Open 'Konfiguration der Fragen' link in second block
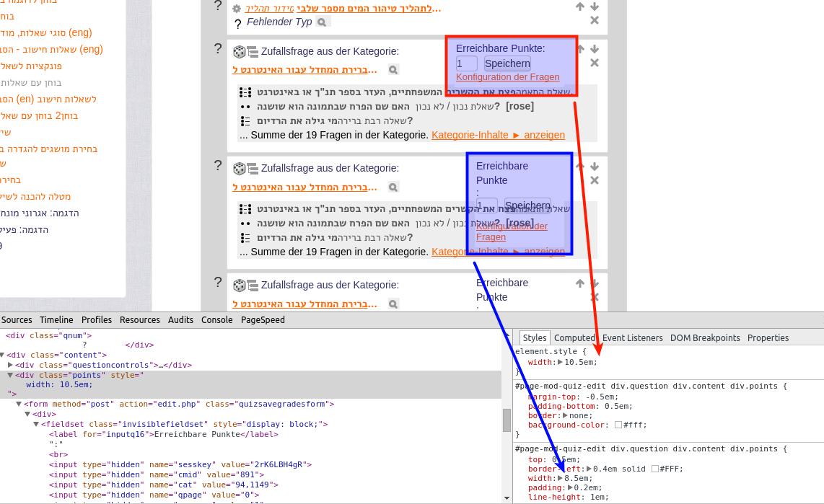Screen dimensions: 824x504 coord(512,231)
